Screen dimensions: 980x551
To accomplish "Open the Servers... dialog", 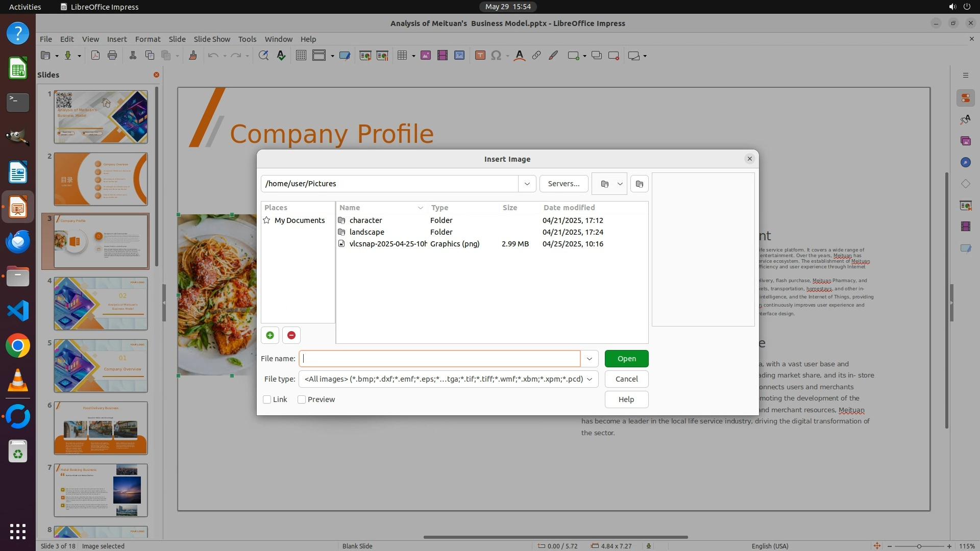I will click(x=563, y=184).
